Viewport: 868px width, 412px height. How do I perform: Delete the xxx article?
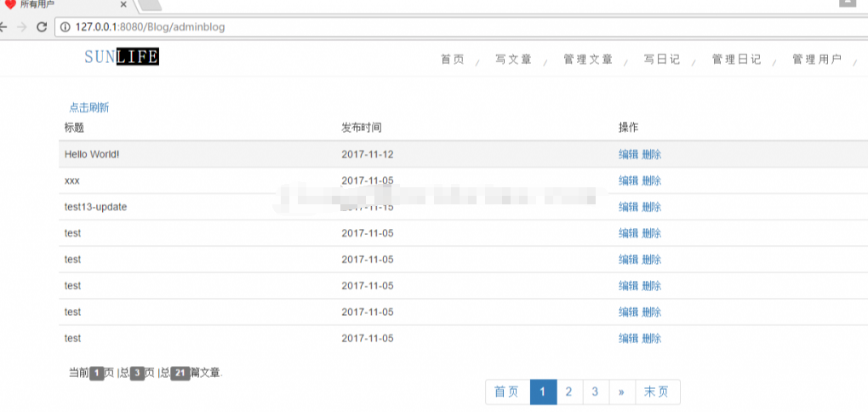coord(652,180)
